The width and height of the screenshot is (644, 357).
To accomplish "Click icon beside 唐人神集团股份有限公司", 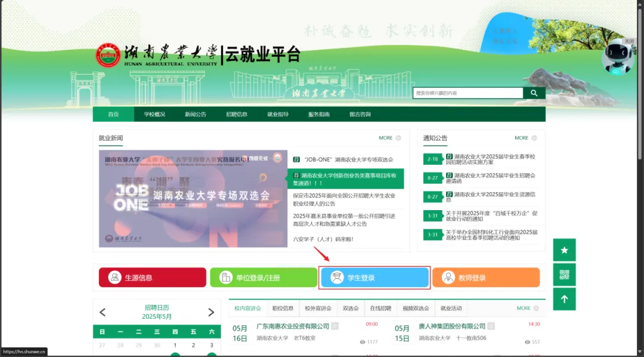I will coord(491,326).
